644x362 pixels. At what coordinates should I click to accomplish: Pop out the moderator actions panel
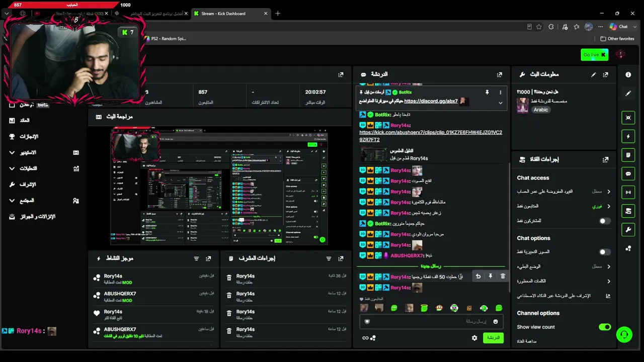click(x=341, y=258)
